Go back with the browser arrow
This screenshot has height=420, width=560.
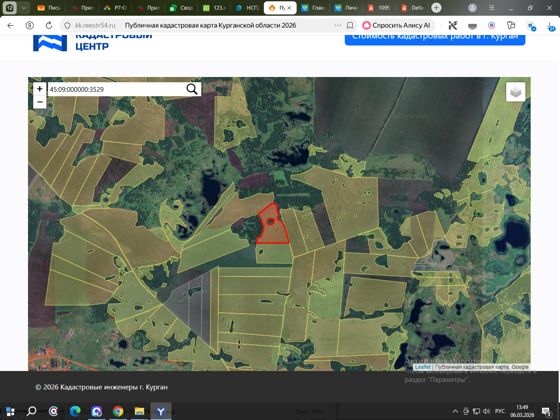[x=10, y=25]
